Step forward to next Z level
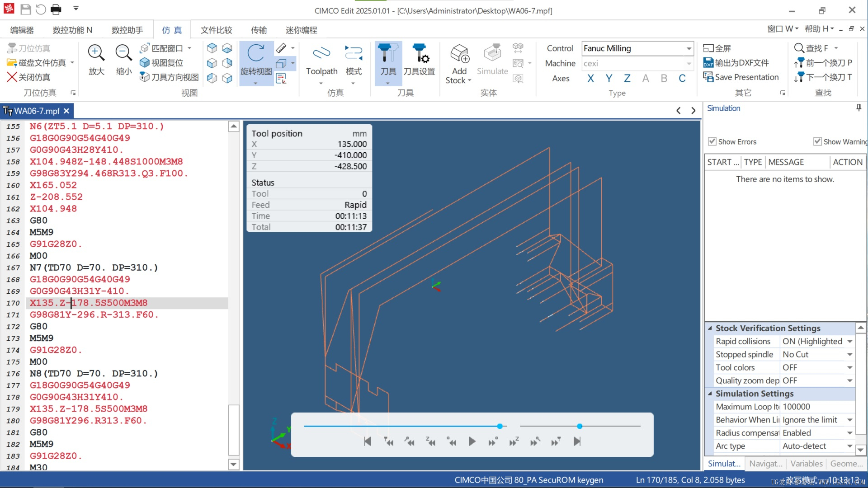The height and width of the screenshot is (488, 868). click(514, 442)
